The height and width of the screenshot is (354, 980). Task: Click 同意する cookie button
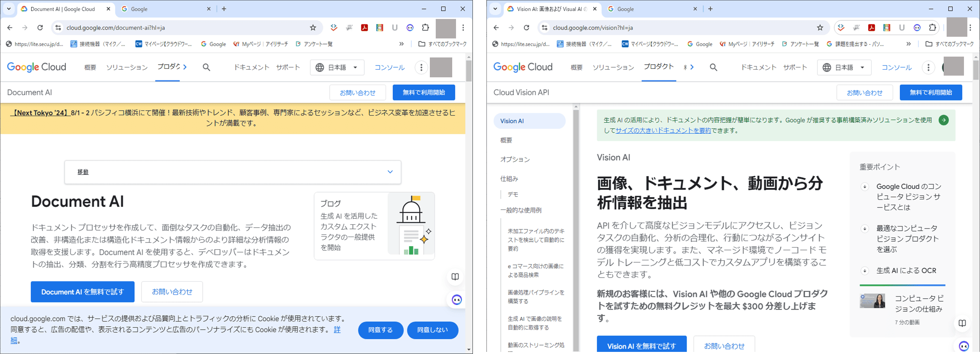[380, 330]
